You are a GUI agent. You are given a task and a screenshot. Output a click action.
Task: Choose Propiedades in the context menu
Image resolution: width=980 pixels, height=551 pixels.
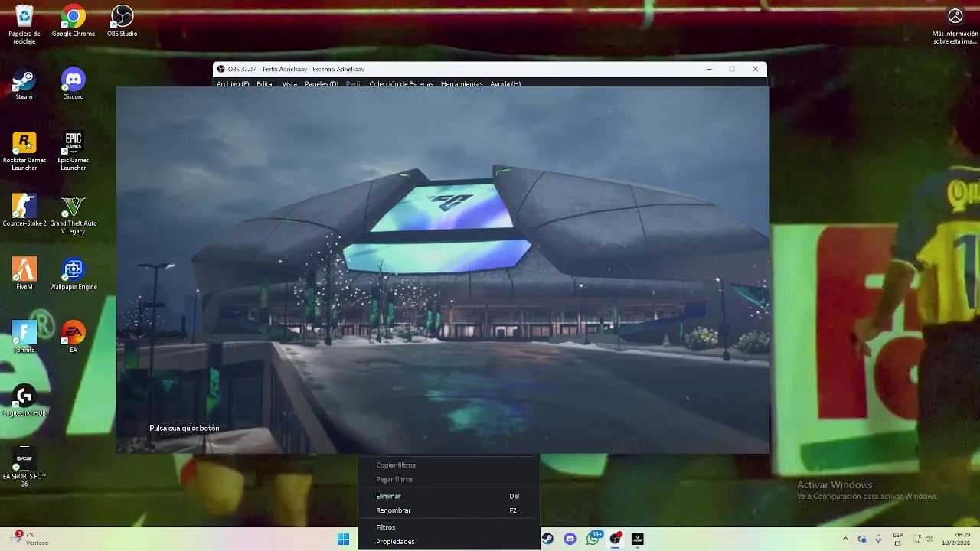point(449,542)
